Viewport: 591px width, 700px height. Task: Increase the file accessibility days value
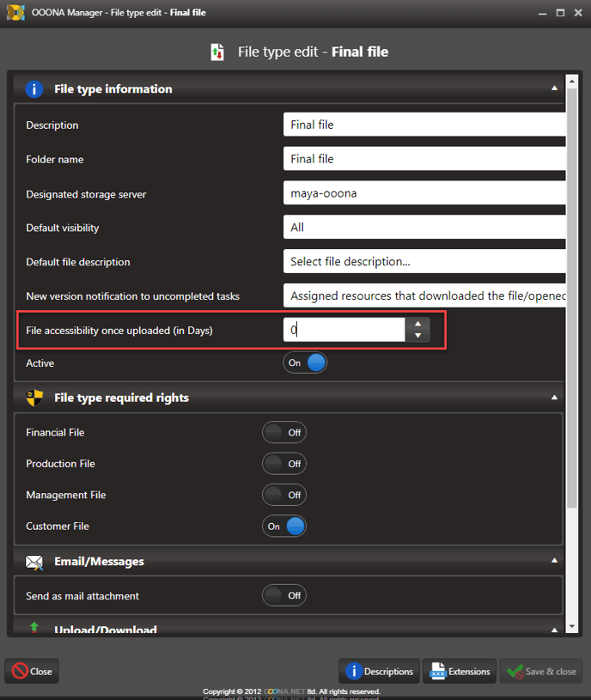click(x=417, y=324)
